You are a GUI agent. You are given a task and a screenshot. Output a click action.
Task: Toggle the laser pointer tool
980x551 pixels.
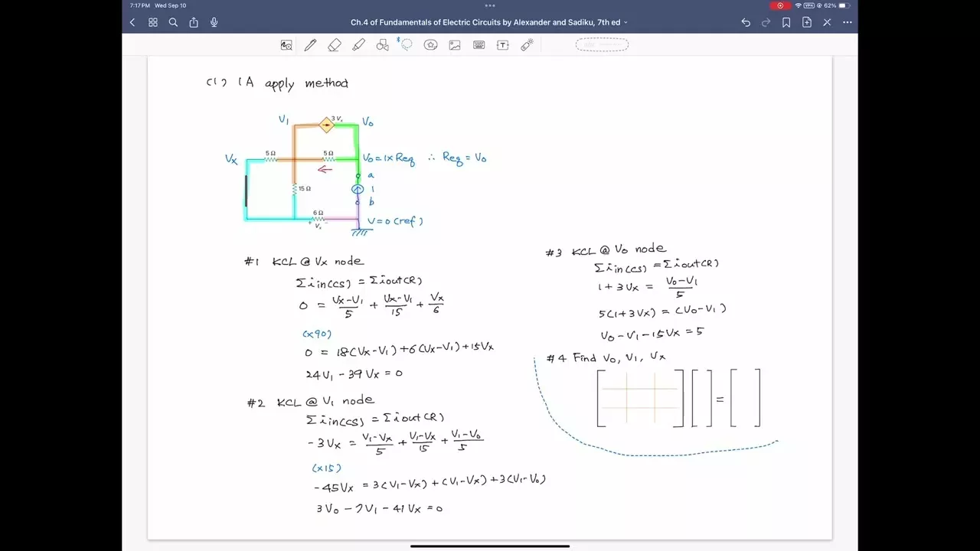point(527,45)
